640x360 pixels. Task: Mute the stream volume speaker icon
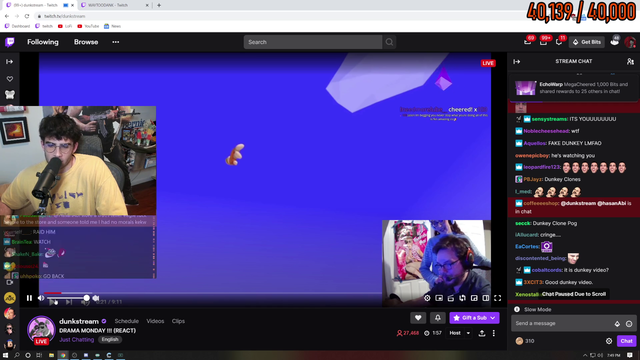coord(41,298)
